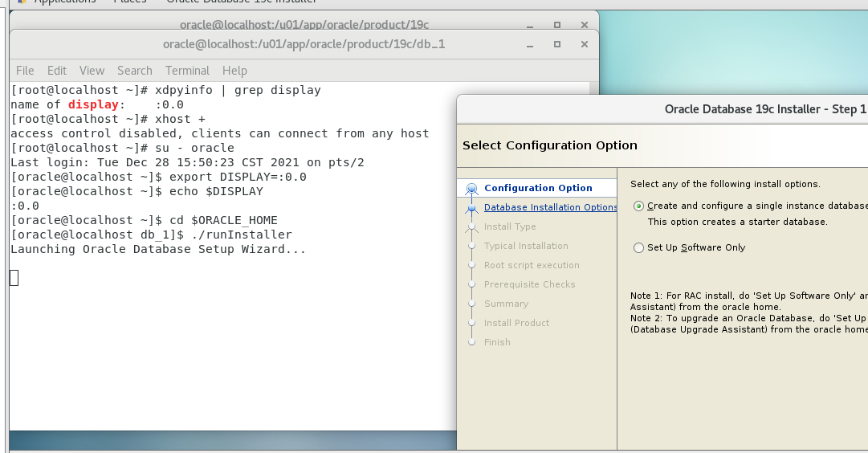Select 'Set Up Software Only' radio button
868x453 pixels.
639,247
